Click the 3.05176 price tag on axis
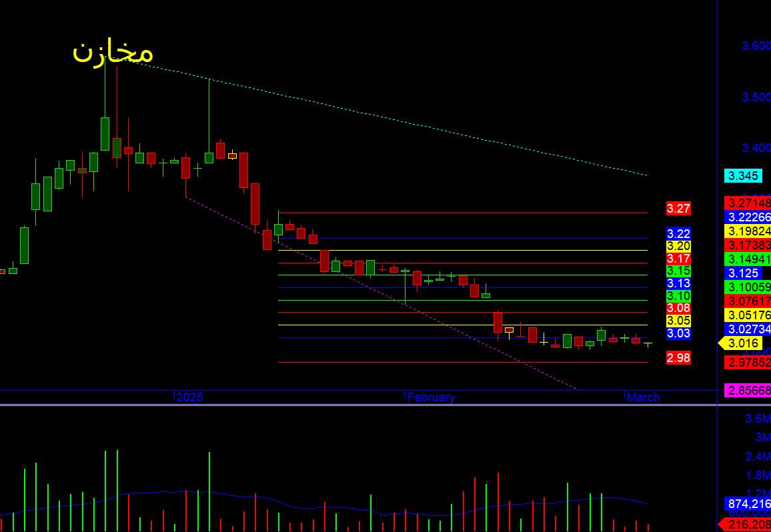Viewport: 771px width, 532px height. pos(748,315)
